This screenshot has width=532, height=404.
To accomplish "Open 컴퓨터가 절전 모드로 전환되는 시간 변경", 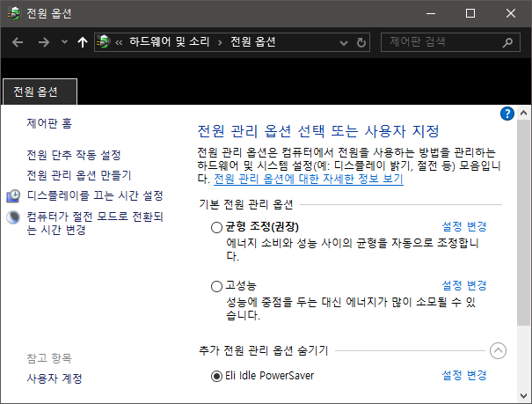I will pos(95,223).
